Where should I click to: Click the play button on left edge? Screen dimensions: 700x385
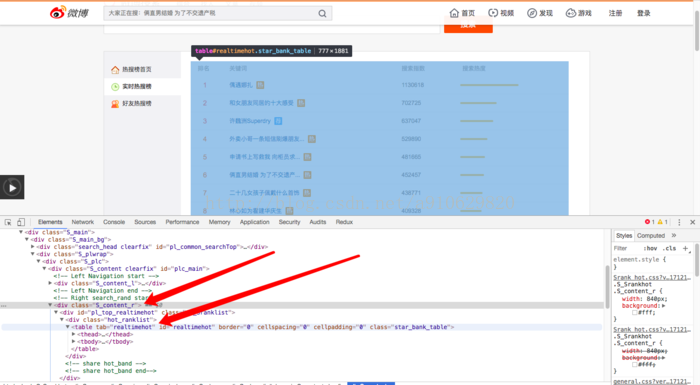[12, 188]
